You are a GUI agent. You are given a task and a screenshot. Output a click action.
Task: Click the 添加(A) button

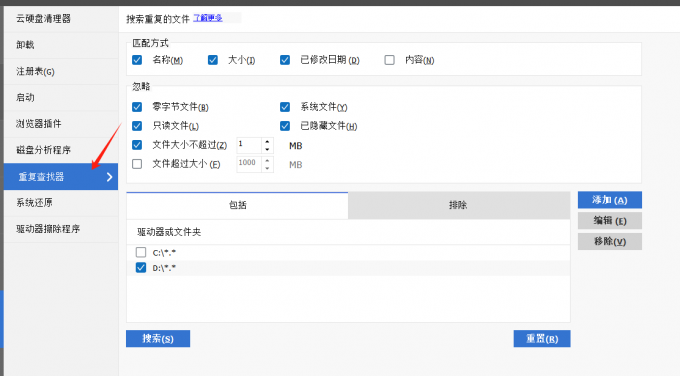point(610,200)
